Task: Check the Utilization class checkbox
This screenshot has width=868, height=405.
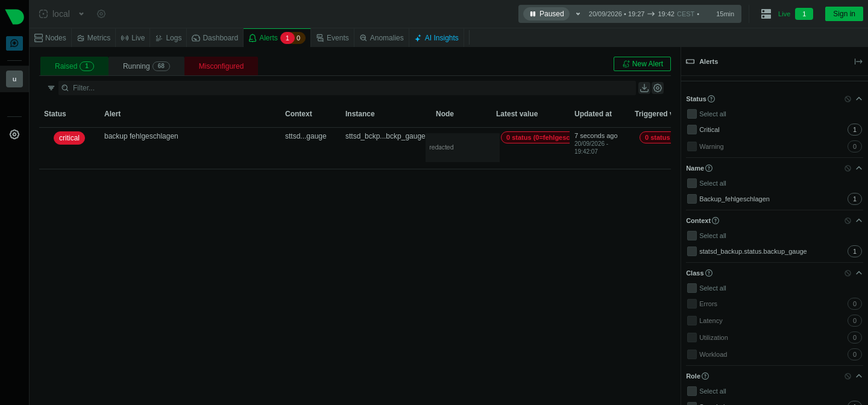Action: coord(692,337)
